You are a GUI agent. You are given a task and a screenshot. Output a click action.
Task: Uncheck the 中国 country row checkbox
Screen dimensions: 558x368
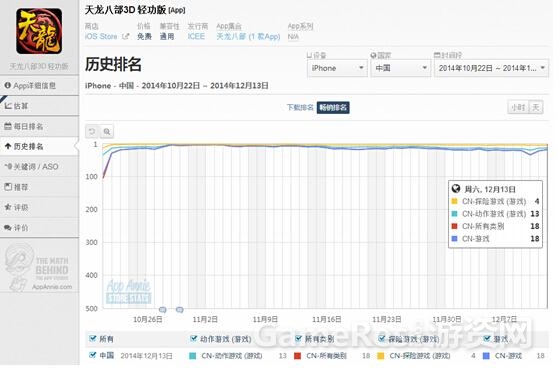(93, 355)
